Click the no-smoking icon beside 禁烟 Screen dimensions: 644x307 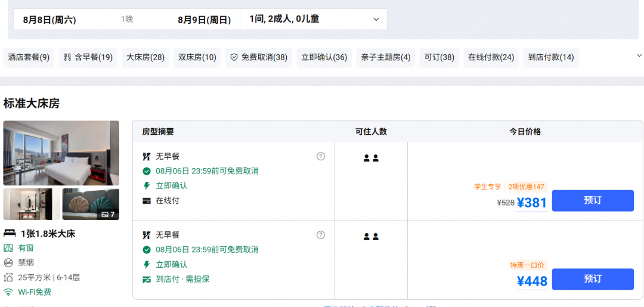(8, 263)
